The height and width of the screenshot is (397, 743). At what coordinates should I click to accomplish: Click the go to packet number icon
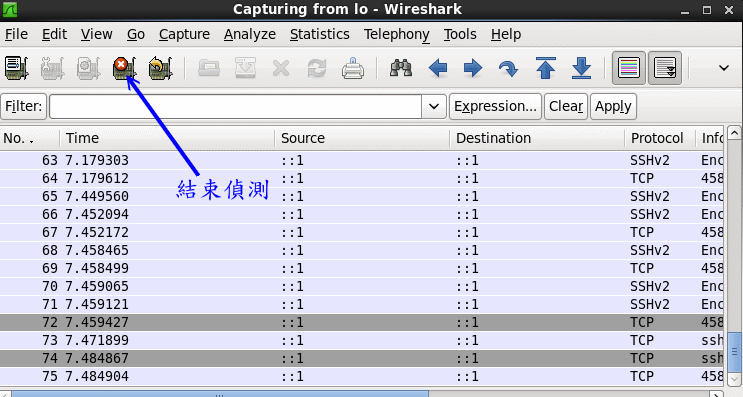pyautogui.click(x=508, y=68)
